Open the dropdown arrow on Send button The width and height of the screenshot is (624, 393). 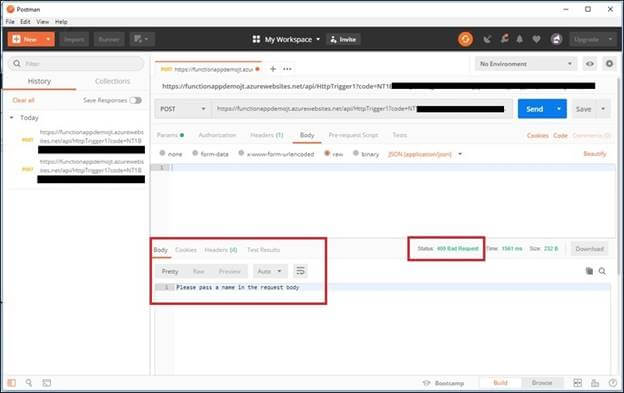559,109
